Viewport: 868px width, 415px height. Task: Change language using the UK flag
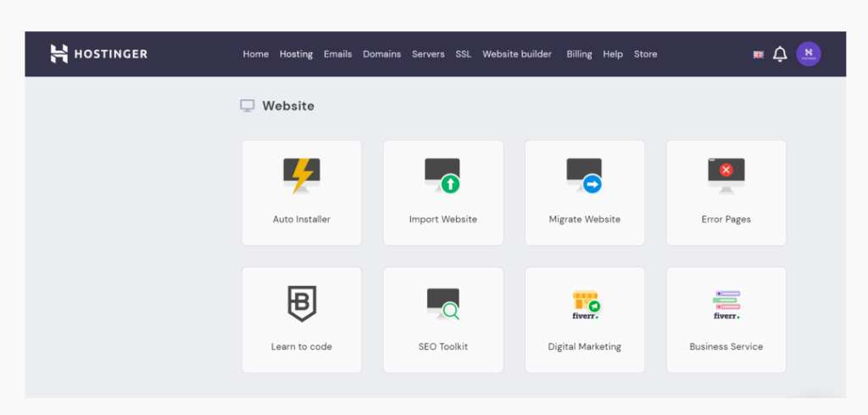point(758,54)
